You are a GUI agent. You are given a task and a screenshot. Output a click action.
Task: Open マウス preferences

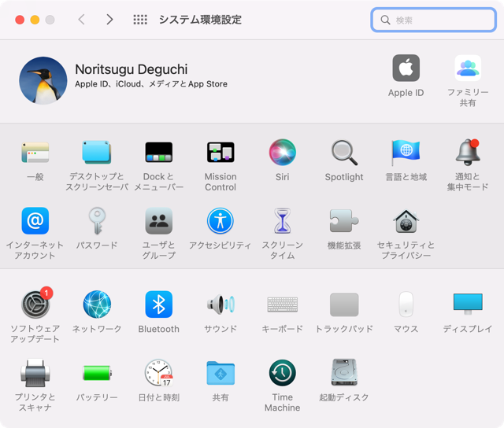pos(406,304)
